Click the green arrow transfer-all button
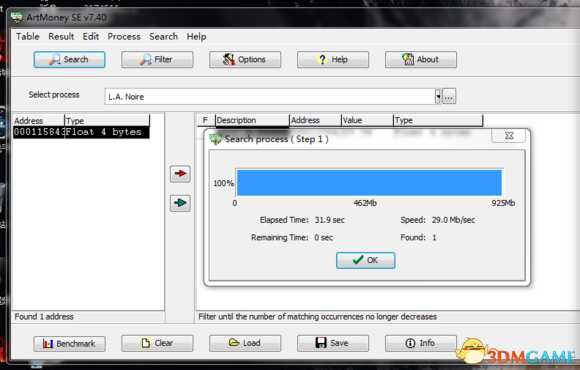 pyautogui.click(x=180, y=203)
